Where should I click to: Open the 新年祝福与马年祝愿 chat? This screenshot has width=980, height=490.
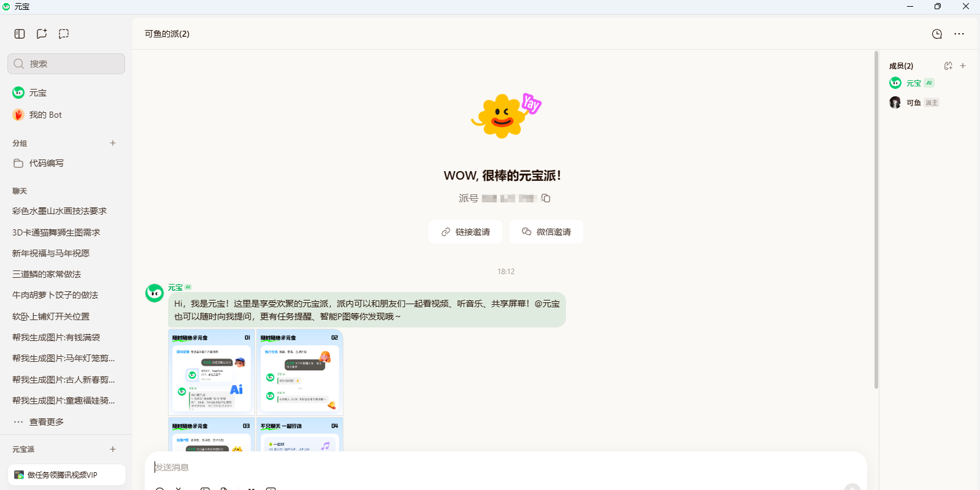point(51,253)
